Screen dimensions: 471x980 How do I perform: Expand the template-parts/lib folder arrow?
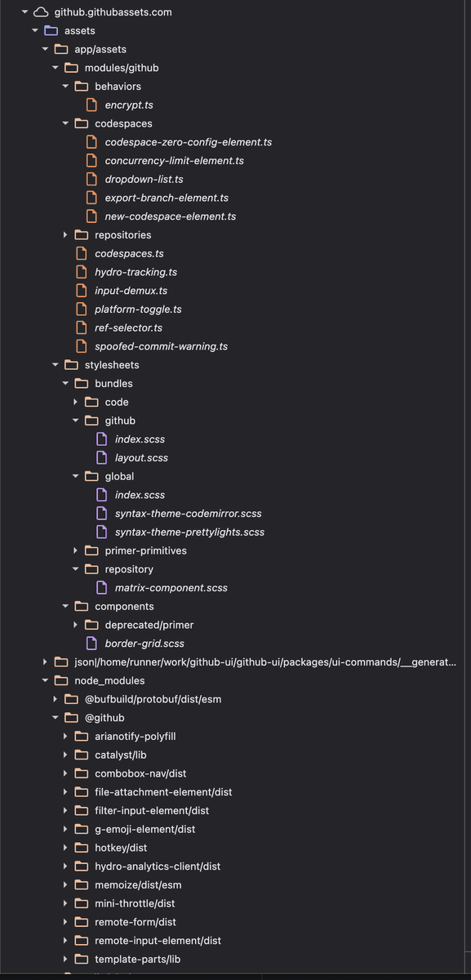pos(65,960)
